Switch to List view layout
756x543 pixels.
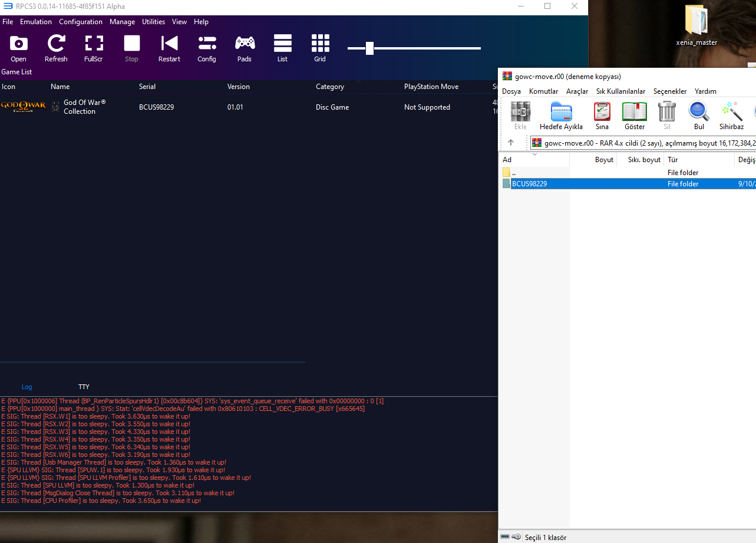point(282,44)
